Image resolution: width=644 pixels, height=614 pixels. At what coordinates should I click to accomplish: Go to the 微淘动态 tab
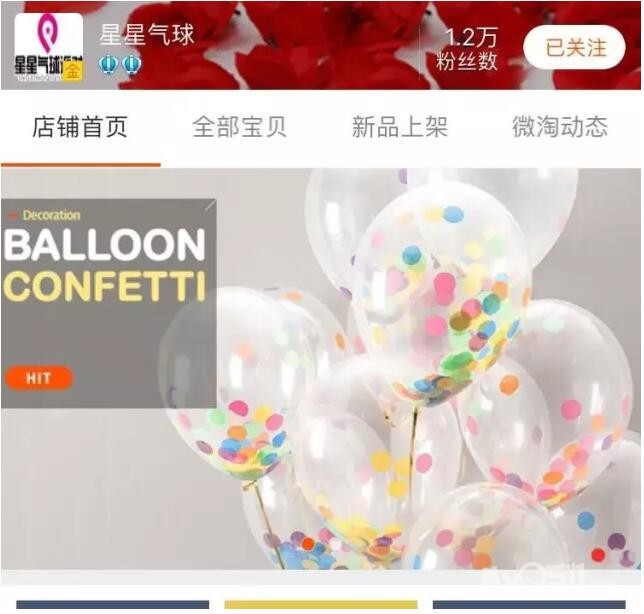click(560, 127)
